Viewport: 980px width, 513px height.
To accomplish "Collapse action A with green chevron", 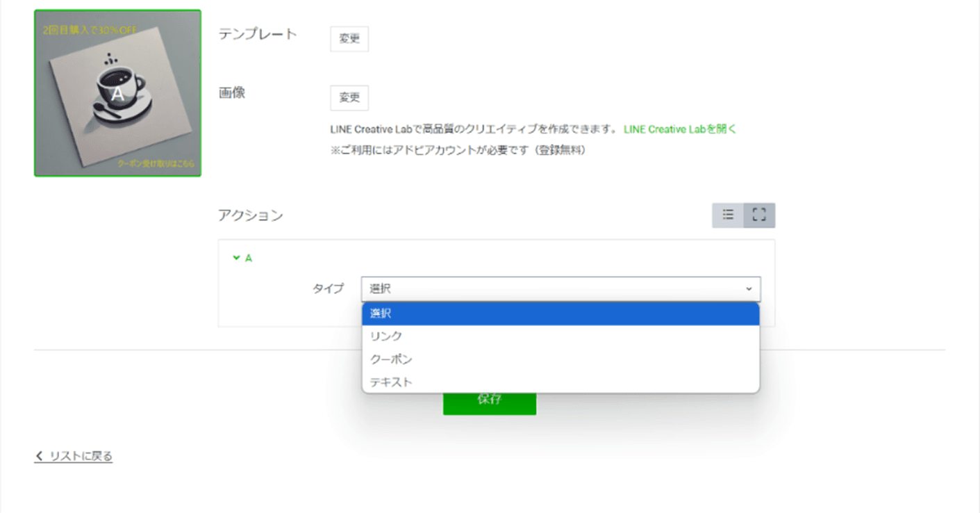I will [236, 258].
